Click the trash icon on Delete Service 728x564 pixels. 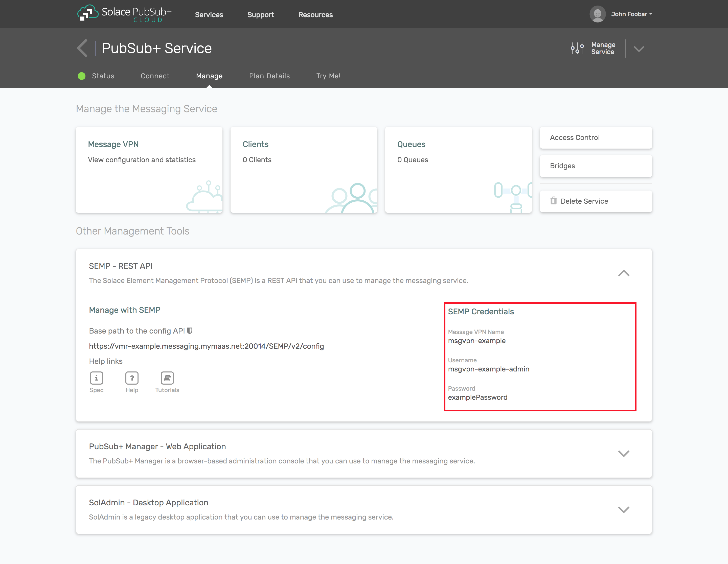(553, 201)
